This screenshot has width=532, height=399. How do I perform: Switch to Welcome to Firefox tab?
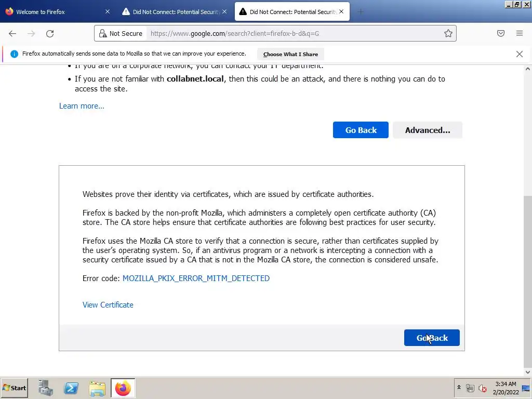pyautogui.click(x=58, y=12)
